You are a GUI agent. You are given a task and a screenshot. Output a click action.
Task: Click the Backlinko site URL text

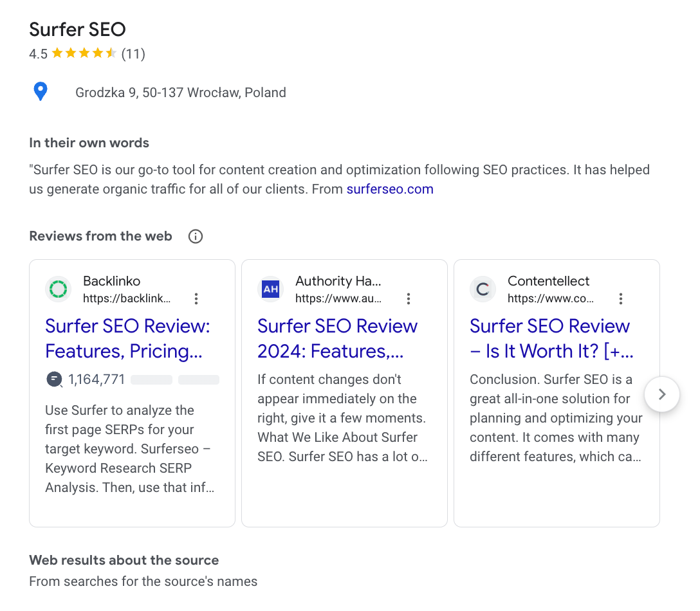click(x=127, y=298)
